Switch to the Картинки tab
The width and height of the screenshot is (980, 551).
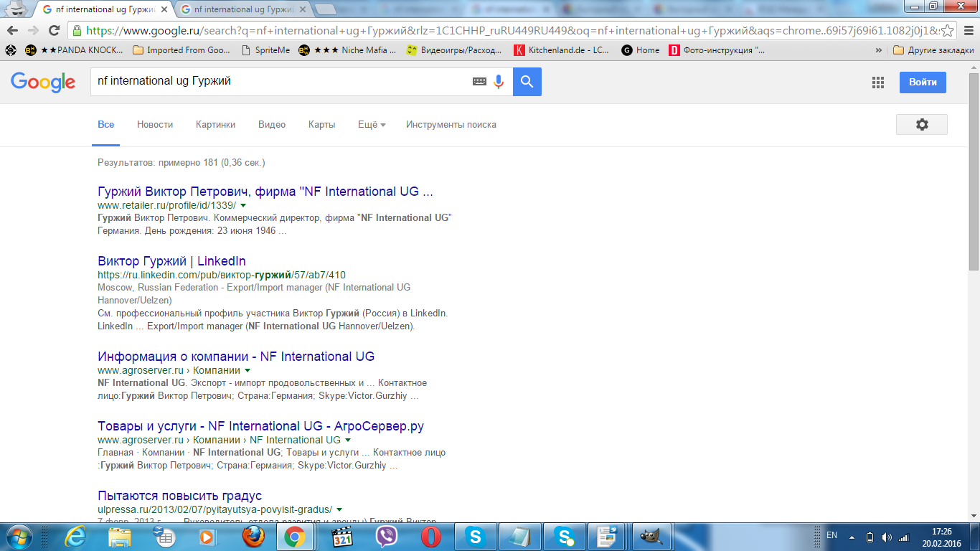point(215,124)
